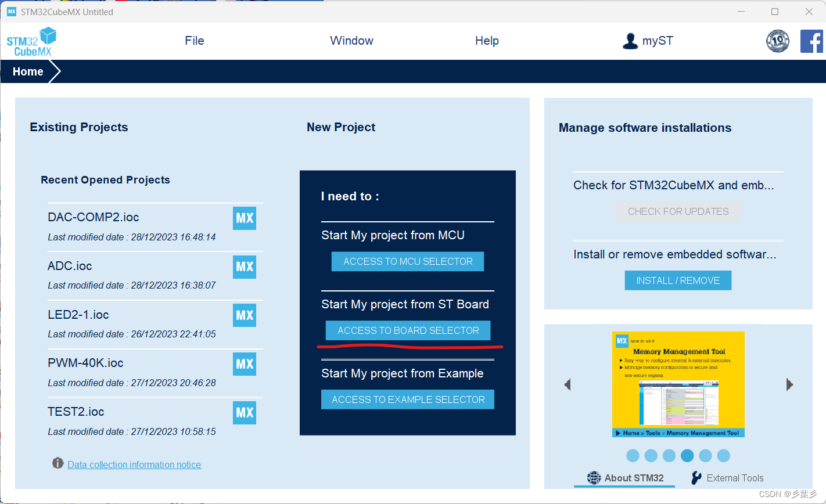The height and width of the screenshot is (504, 826).
Task: Click the INSTALL / REMOVE button
Action: [x=678, y=280]
